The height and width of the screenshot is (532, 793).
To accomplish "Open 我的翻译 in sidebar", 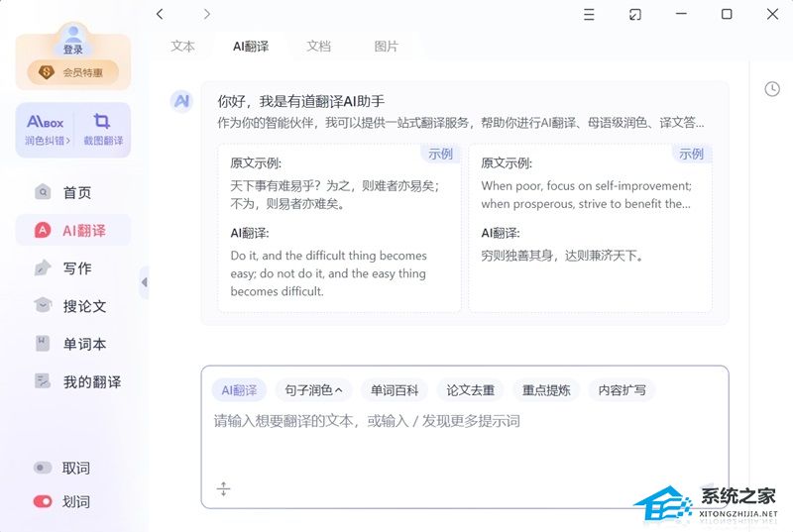I will click(x=73, y=382).
